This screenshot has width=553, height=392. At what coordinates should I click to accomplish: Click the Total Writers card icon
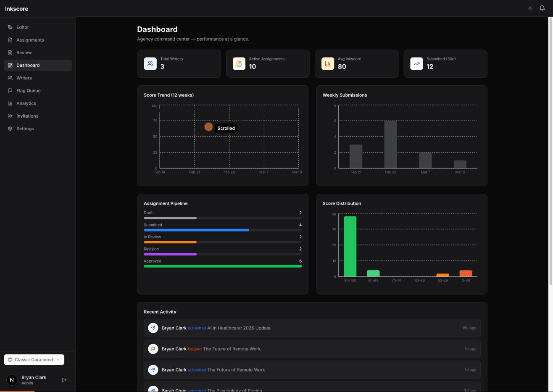click(x=150, y=64)
